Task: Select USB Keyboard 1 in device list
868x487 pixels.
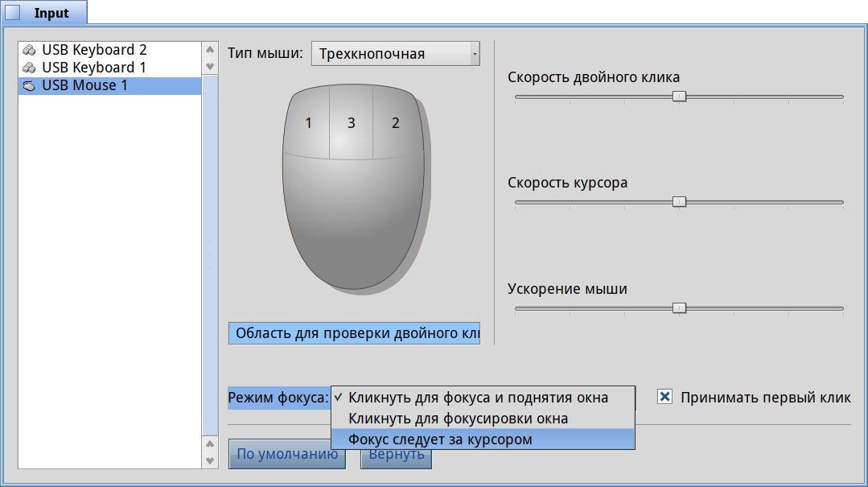Action: click(109, 68)
